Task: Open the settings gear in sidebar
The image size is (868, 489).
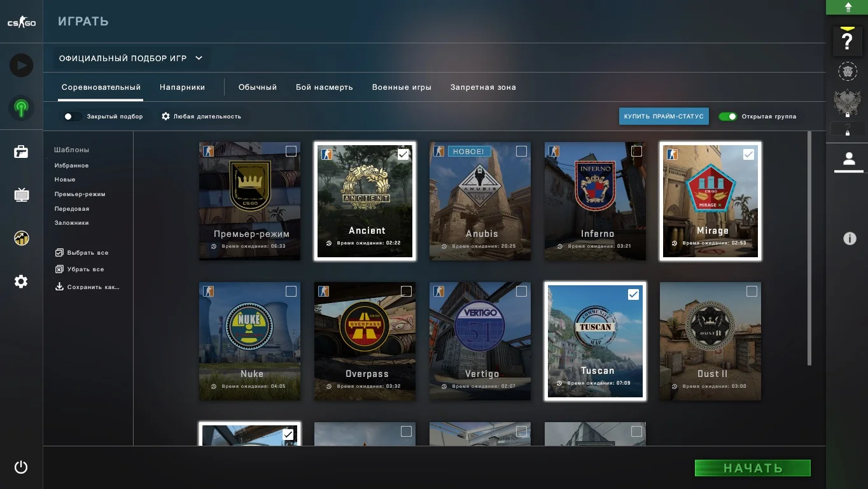Action: pos(21,281)
